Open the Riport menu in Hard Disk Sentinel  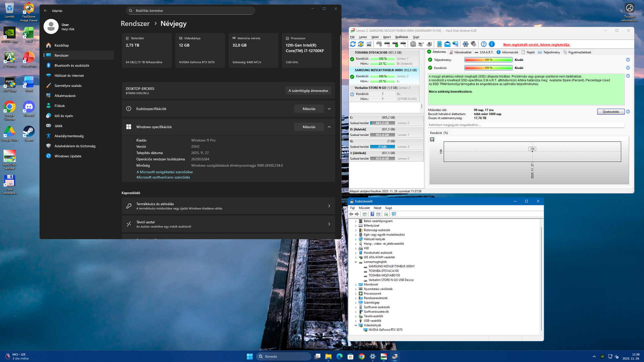[387, 37]
